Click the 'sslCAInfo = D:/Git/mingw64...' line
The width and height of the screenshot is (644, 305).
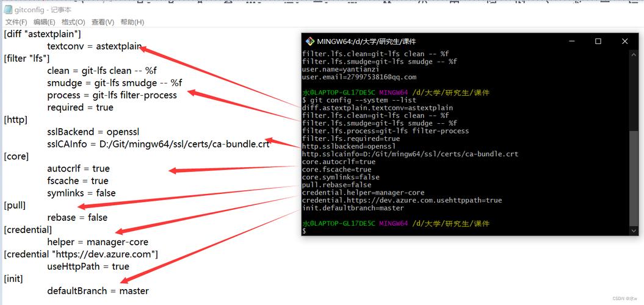coord(159,144)
